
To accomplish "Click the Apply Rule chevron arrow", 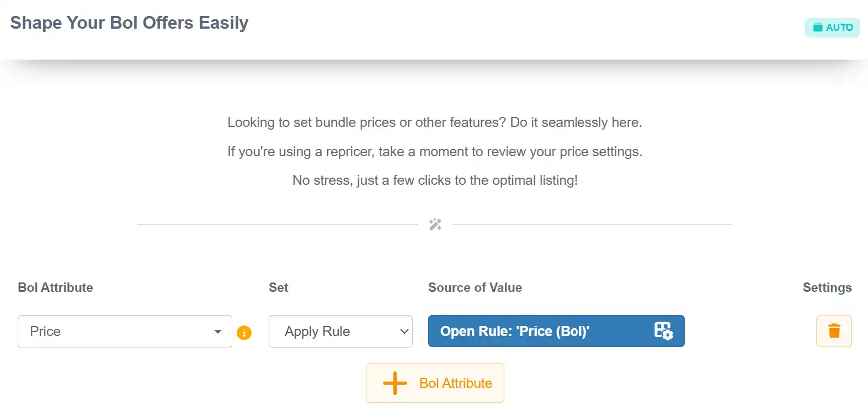I will tap(404, 332).
